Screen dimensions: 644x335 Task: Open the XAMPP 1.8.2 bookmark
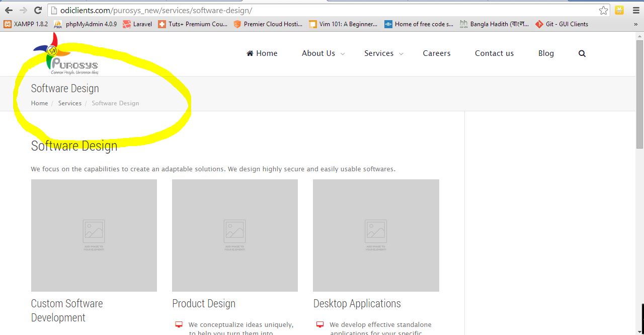point(26,24)
